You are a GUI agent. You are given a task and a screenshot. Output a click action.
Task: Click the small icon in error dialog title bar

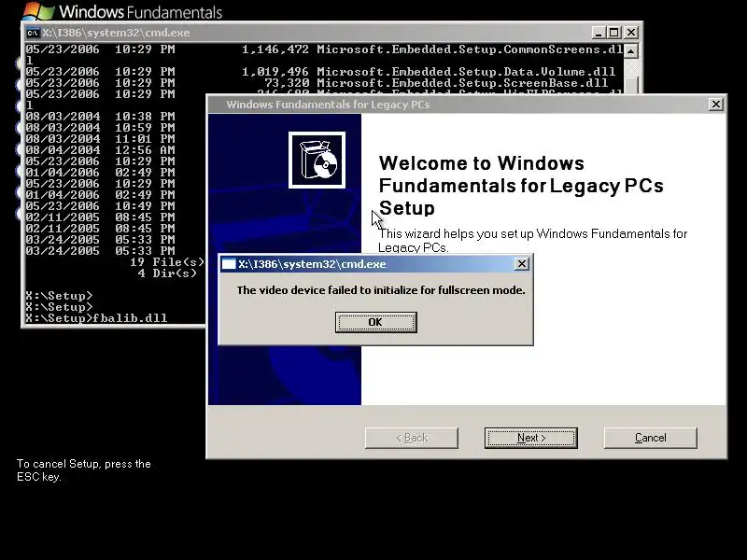229,264
